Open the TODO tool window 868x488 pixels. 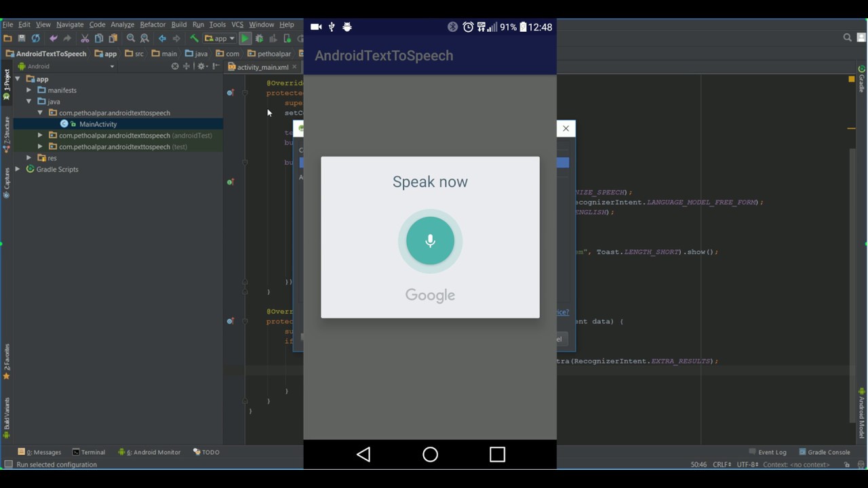coord(206,452)
